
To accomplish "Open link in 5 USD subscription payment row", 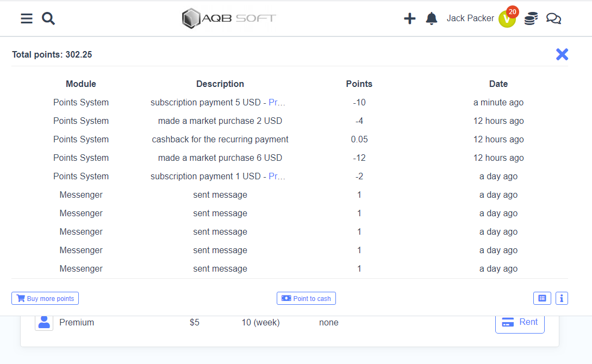I will [x=277, y=103].
